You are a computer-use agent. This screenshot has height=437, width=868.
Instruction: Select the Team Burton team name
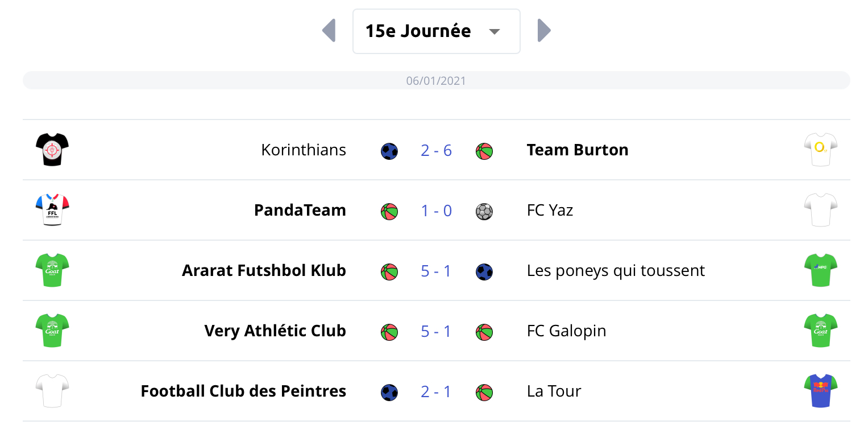click(578, 150)
